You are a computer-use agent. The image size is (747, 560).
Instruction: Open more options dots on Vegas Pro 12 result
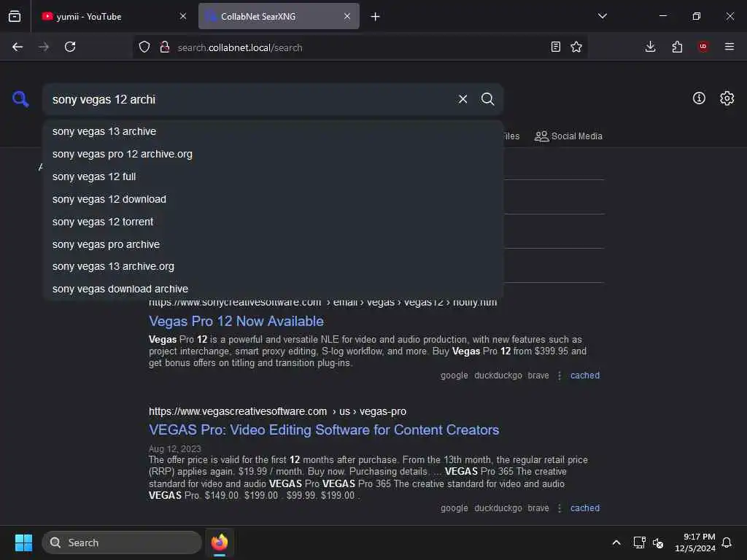click(x=560, y=376)
